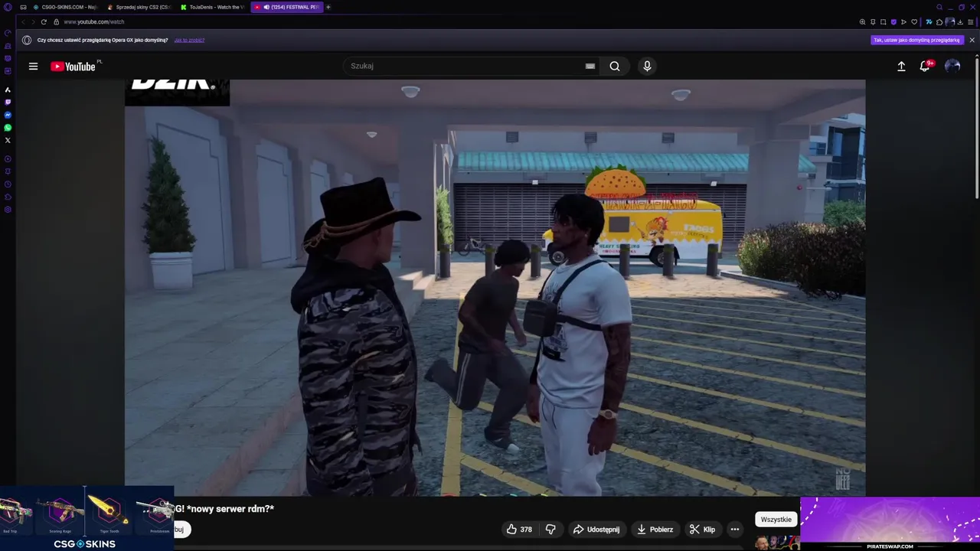Click the PIRATESWAP.COM ad banner
The width and height of the screenshot is (980, 551).
click(x=890, y=523)
